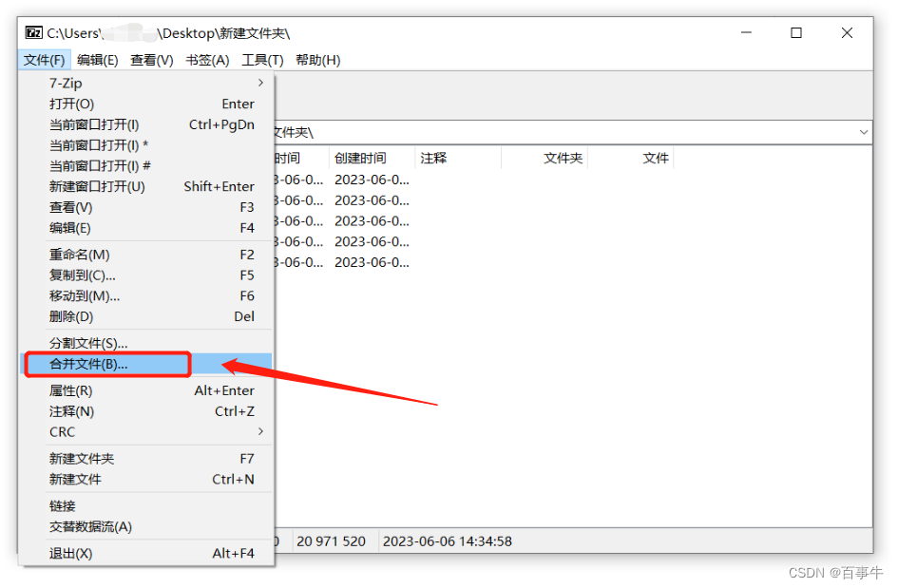Choose 注释(N) menu entry

pyautogui.click(x=146, y=411)
